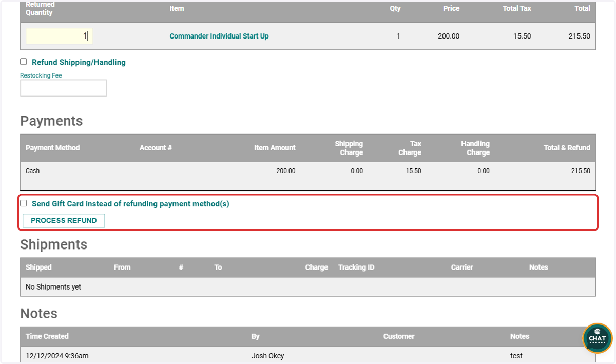Viewport: 616px width, 364px height.
Task: Click into the Restocking Fee field
Action: [64, 88]
